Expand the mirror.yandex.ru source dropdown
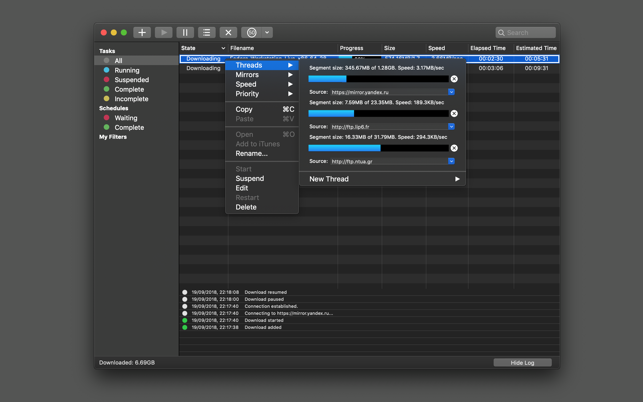 [x=451, y=92]
